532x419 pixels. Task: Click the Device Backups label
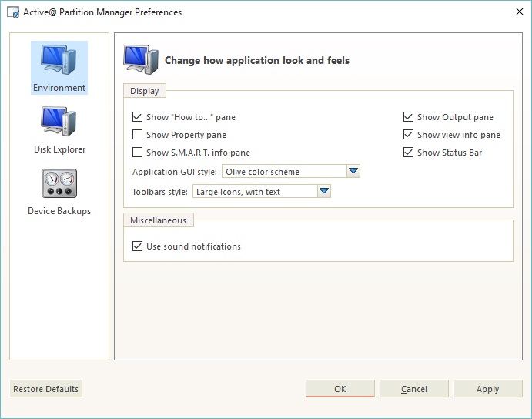(x=59, y=211)
